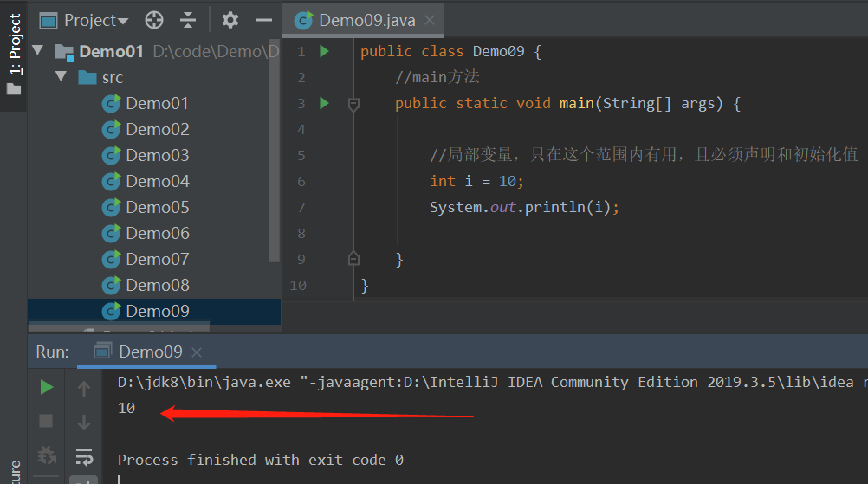The width and height of the screenshot is (868, 484).
Task: Click Project panel vertical scrollbar
Action: [x=274, y=151]
